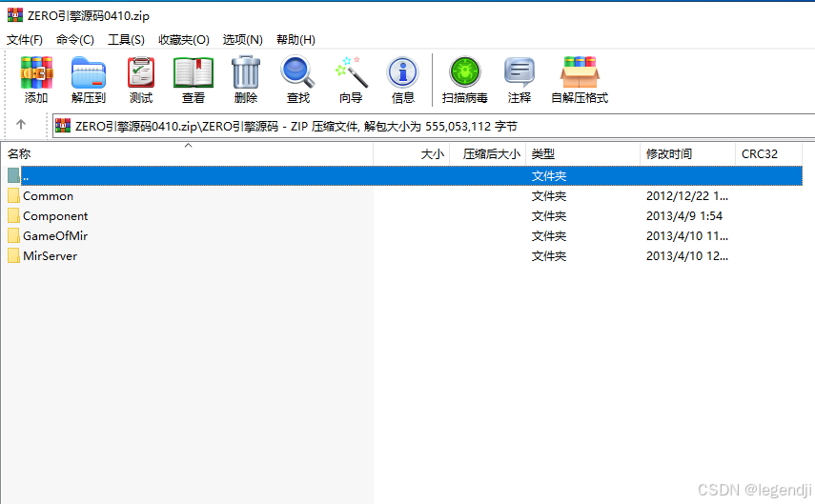Sort by CRC32 column header

(x=768, y=153)
